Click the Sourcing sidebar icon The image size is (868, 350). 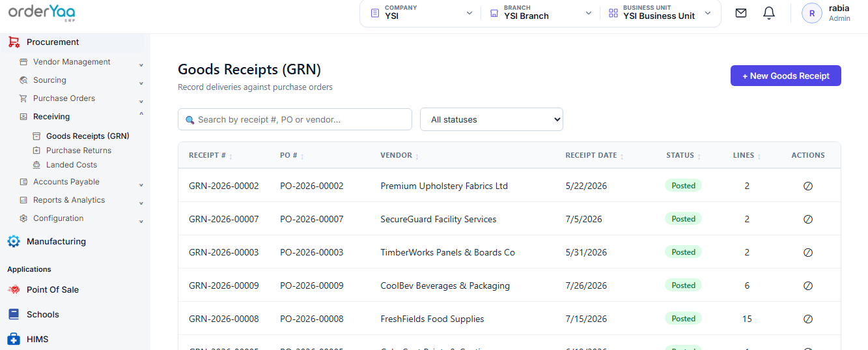pos(23,80)
